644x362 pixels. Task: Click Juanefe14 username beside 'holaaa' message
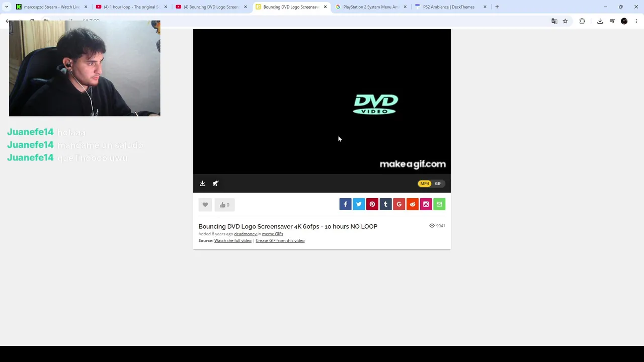(x=30, y=132)
